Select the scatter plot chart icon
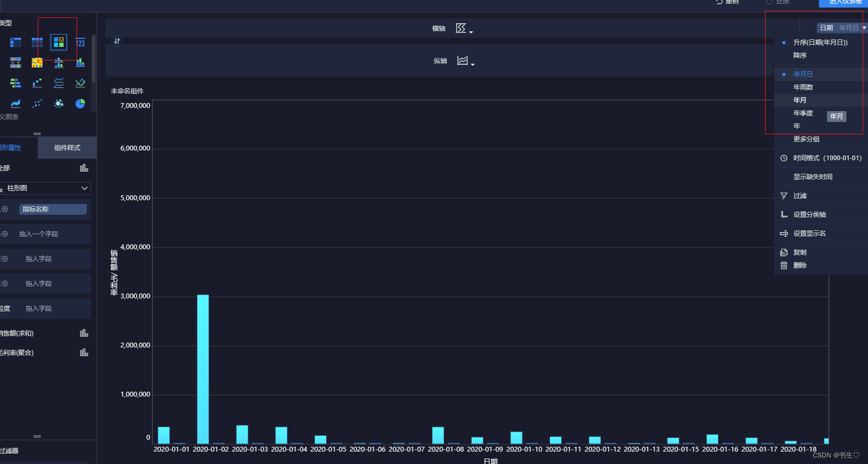868x464 pixels. click(x=37, y=104)
